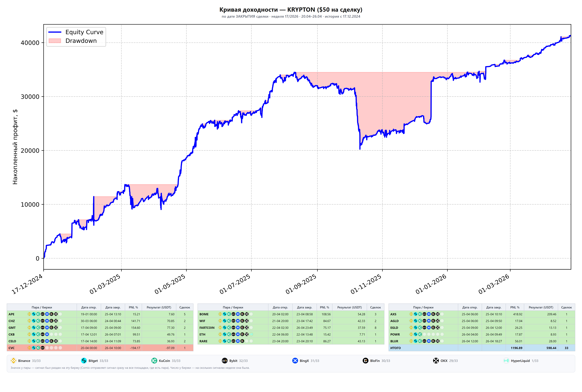Click the Bybit logo in the exchange legend

click(x=225, y=360)
